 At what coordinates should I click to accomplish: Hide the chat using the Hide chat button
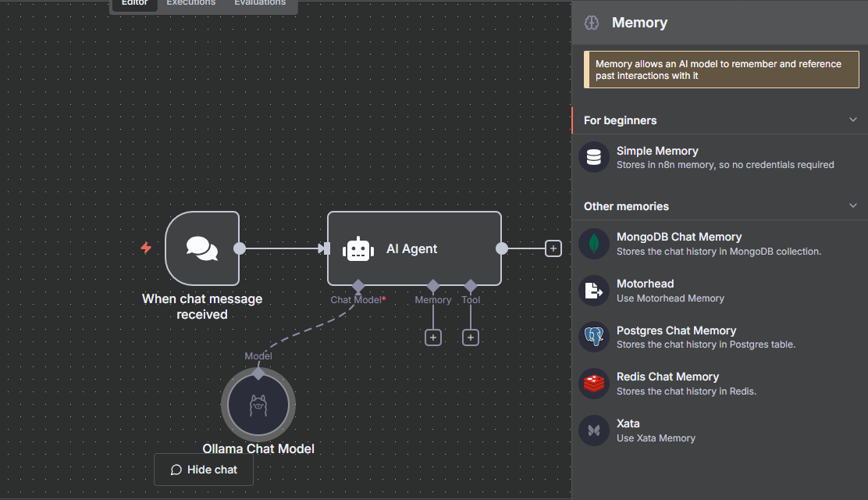[204, 470]
